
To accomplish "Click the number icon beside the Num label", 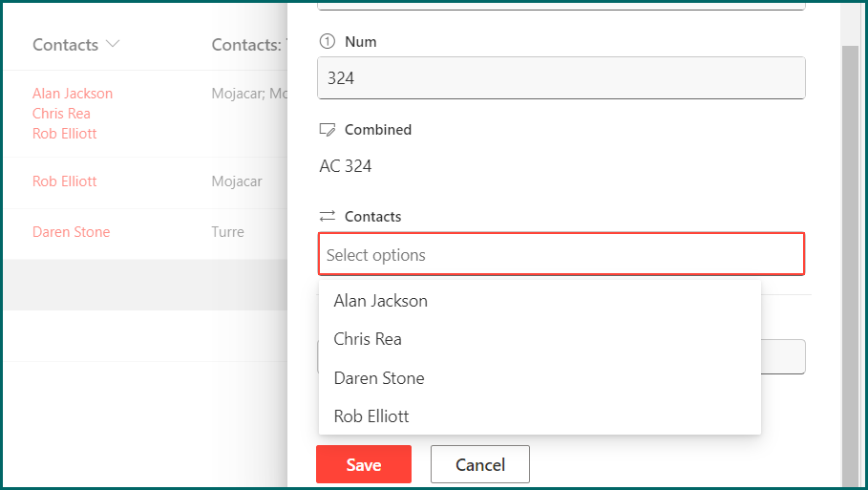I will point(327,42).
